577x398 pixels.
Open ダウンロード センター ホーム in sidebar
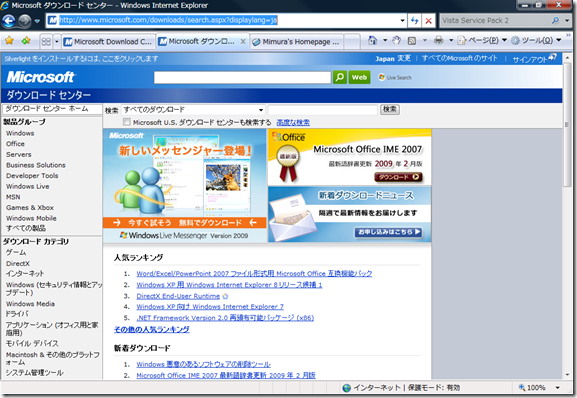point(47,109)
